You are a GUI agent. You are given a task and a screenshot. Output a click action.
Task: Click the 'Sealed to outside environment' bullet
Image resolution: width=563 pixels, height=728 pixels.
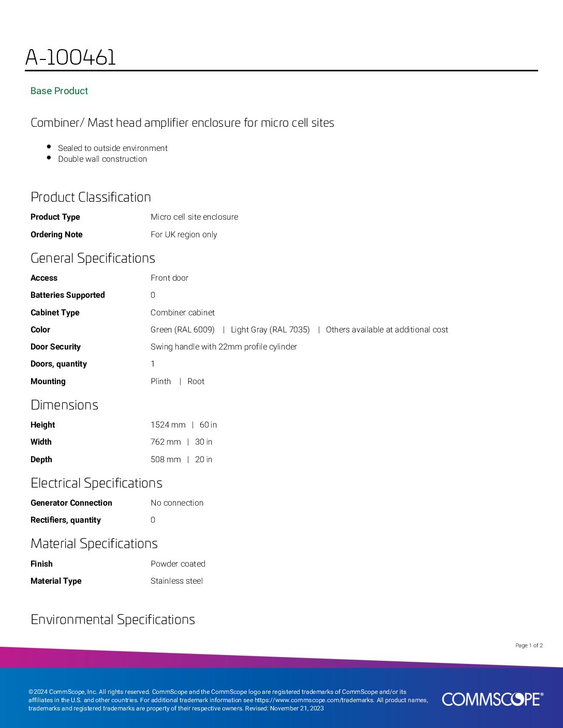tap(113, 148)
